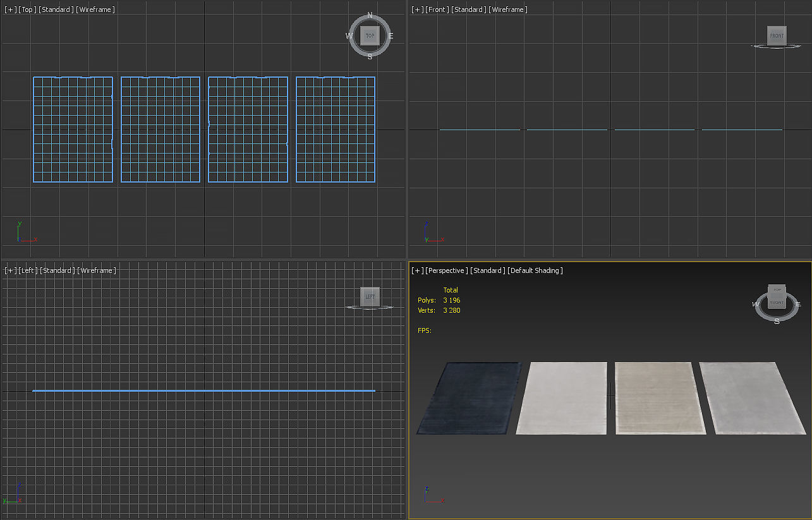The height and width of the screenshot is (520, 812).
Task: Open the [+] general menu in Top viewport
Action: coord(11,9)
